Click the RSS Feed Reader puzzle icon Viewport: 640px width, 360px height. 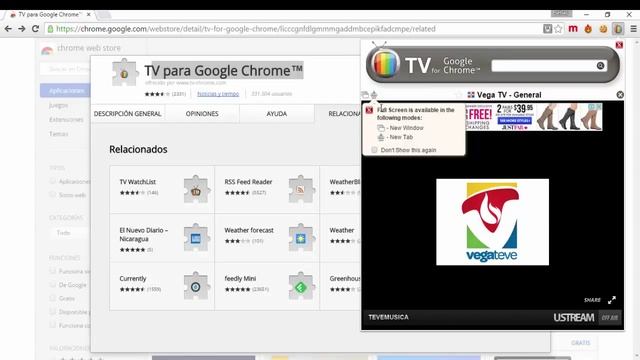(x=301, y=189)
